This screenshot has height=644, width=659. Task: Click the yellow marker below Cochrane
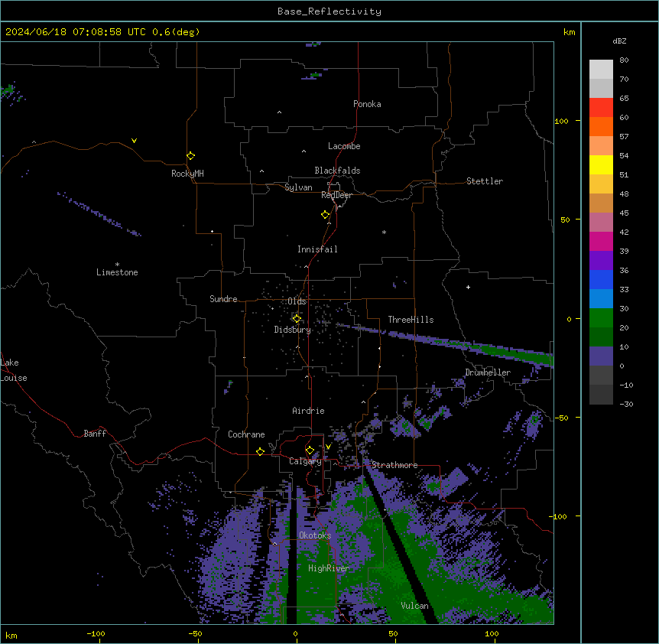tap(260, 451)
